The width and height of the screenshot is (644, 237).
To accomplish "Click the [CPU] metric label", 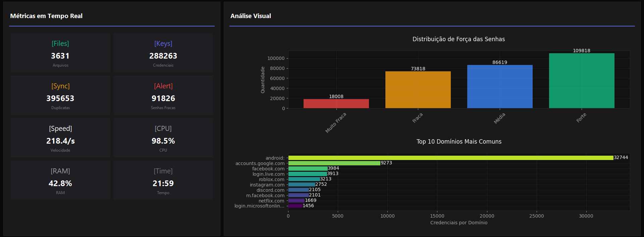I will coord(163,129).
